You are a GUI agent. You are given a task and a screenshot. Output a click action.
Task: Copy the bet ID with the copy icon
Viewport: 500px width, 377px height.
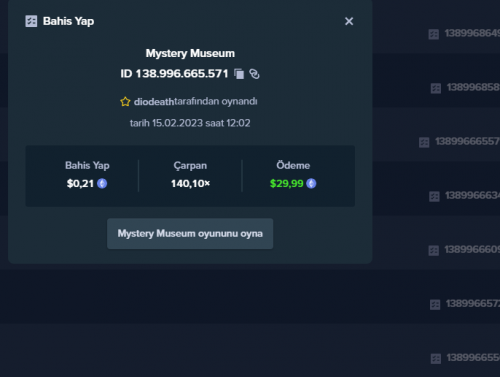coord(239,74)
